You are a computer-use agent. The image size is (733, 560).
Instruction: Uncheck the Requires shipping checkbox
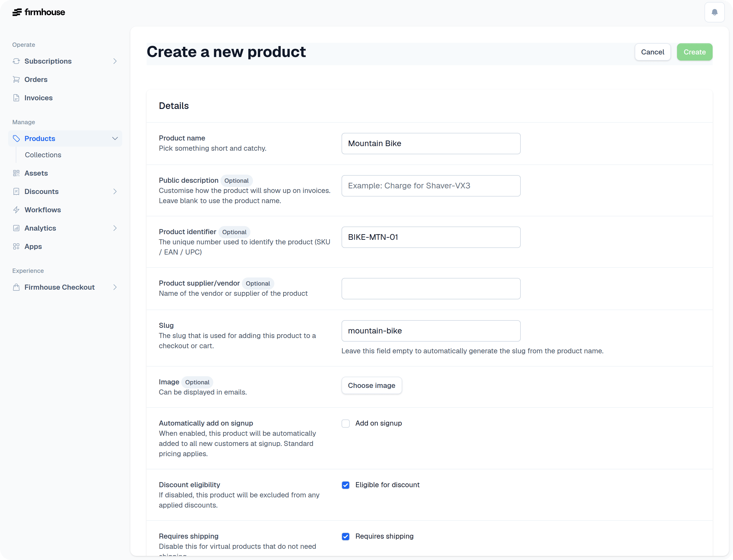coord(345,536)
